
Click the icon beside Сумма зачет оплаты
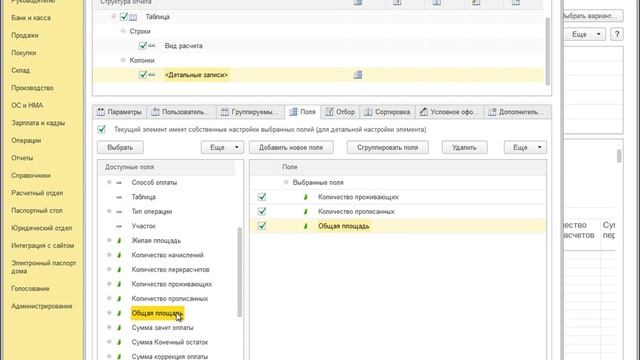coord(119,328)
